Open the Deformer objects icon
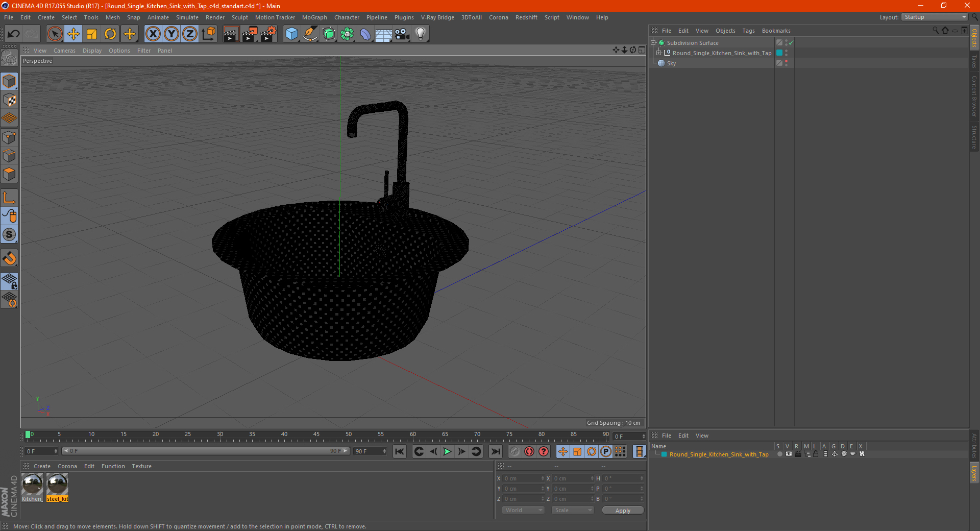Image resolution: width=980 pixels, height=531 pixels. (365, 34)
